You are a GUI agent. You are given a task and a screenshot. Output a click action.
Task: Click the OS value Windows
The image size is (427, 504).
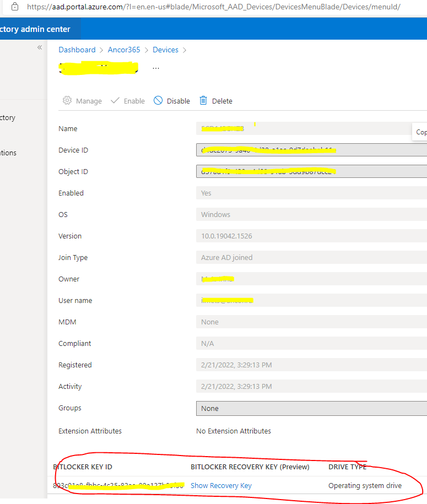click(216, 214)
